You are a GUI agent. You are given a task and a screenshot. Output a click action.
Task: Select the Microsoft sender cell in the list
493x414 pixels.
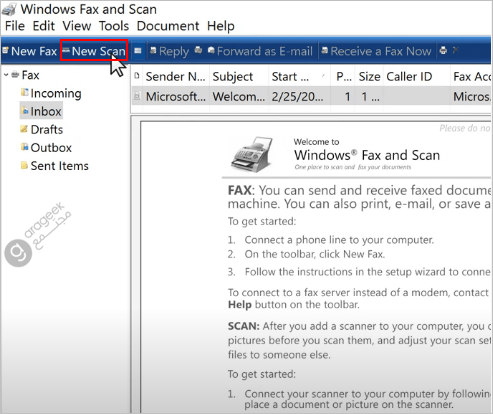[x=176, y=97]
